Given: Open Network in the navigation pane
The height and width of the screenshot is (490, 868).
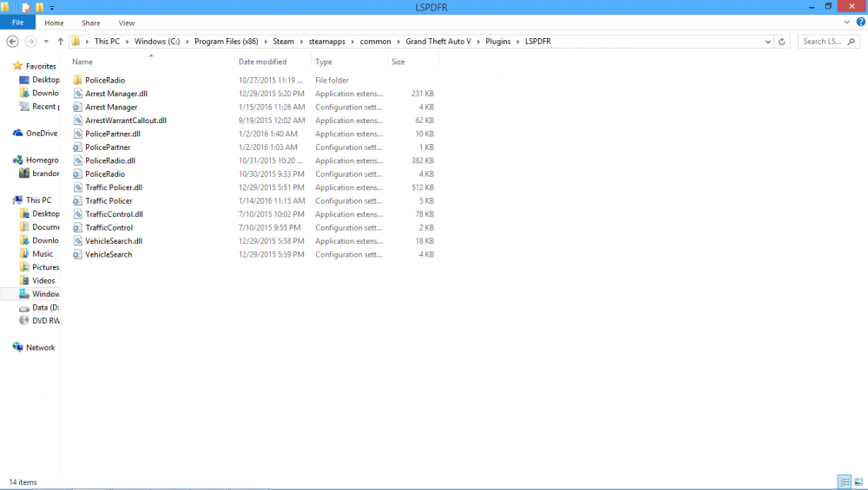Looking at the screenshot, I should (x=35, y=347).
